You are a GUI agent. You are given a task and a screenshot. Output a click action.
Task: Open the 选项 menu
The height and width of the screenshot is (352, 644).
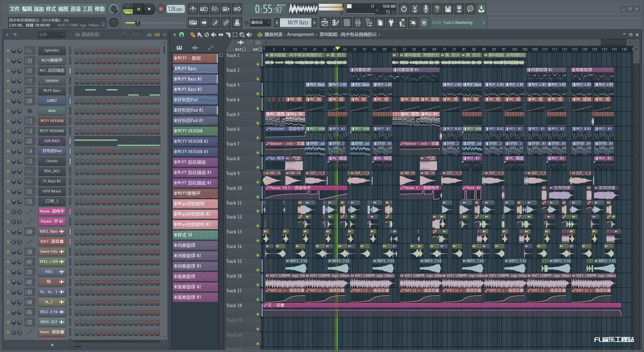click(x=75, y=9)
